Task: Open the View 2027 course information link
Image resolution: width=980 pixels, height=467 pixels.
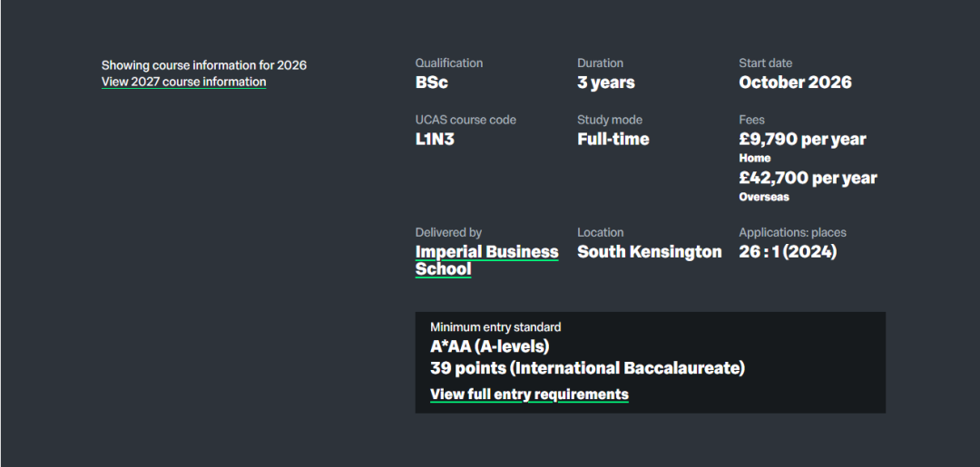Action: 183,82
